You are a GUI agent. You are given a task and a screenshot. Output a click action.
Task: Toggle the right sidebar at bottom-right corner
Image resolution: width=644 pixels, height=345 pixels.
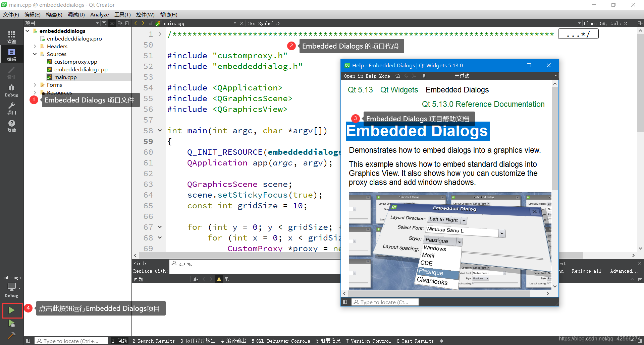[x=640, y=341]
